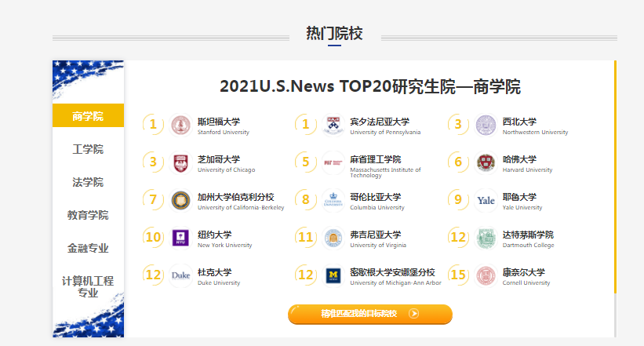Open the 康奈尔大学 link
Image resolution: width=644 pixels, height=346 pixels.
(x=524, y=272)
